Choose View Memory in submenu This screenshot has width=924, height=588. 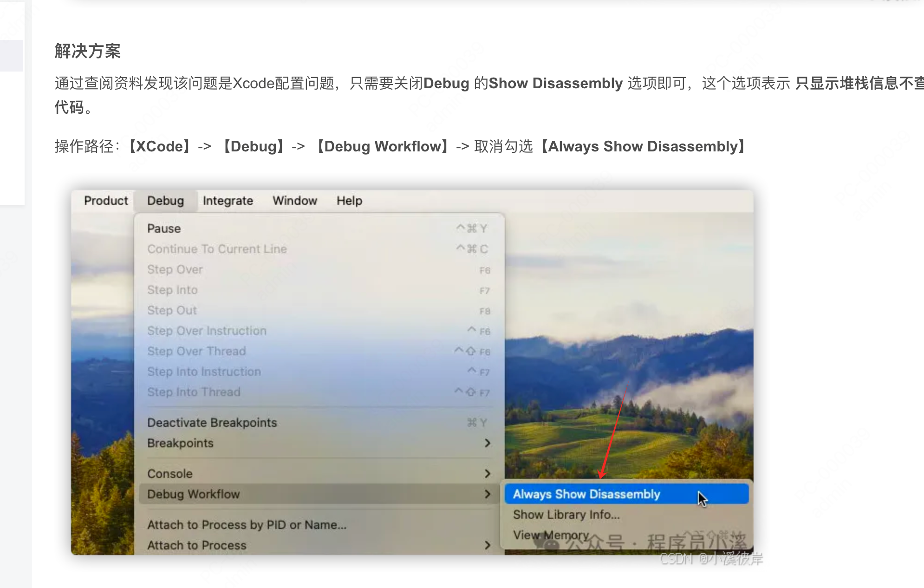point(551,535)
